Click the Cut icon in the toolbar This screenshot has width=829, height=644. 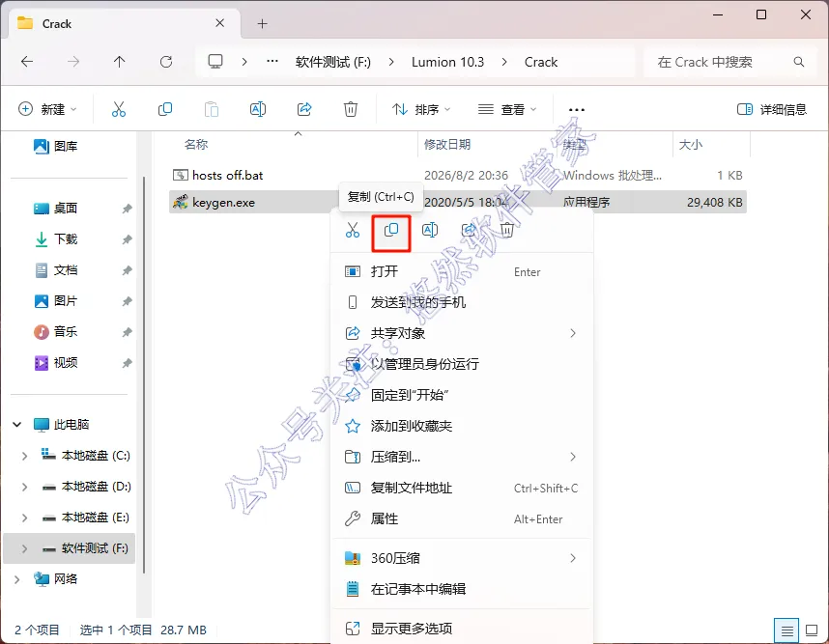[x=119, y=109]
